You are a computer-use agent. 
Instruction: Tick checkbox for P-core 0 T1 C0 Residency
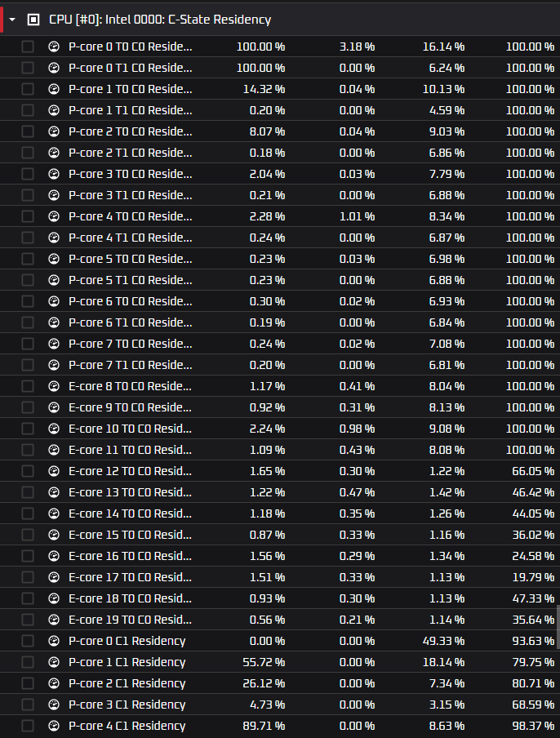click(x=28, y=68)
